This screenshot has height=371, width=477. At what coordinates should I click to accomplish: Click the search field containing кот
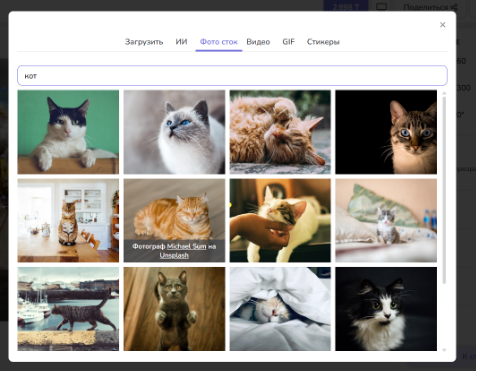pos(232,75)
